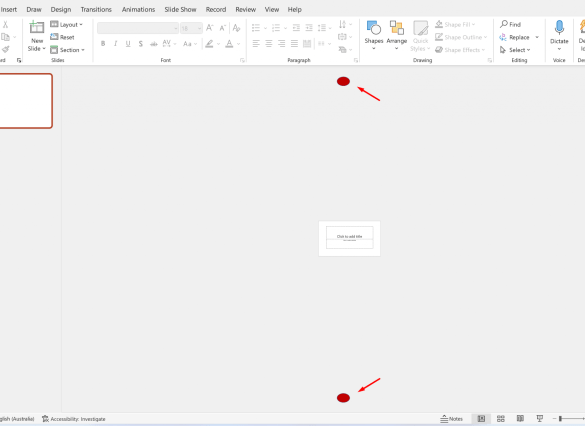Open the Line Spacing menu
Viewport: 585px width, 426px height.
tap(324, 28)
